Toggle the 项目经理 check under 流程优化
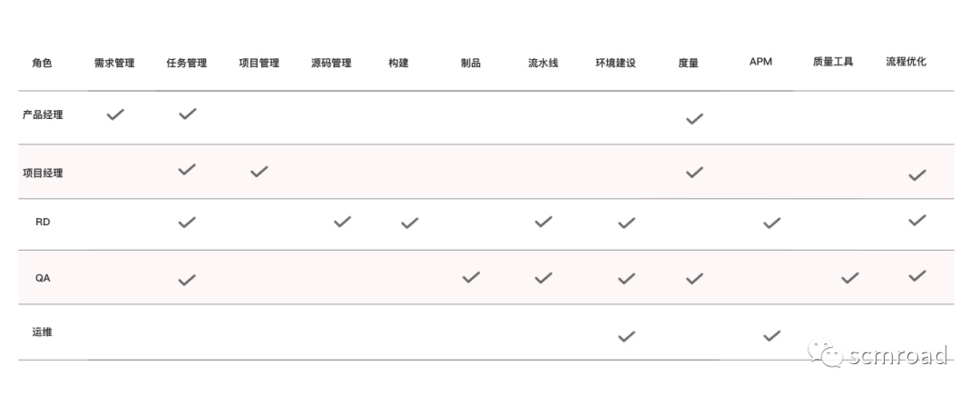The image size is (980, 396). [917, 175]
